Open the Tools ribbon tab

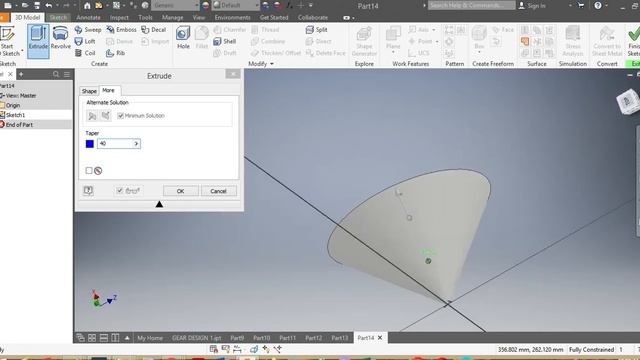pyautogui.click(x=145, y=18)
